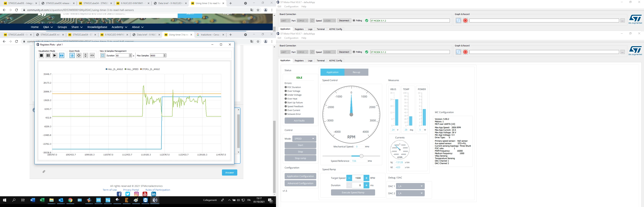Click the Motor Pilot icon on the taskbar

point(155,200)
